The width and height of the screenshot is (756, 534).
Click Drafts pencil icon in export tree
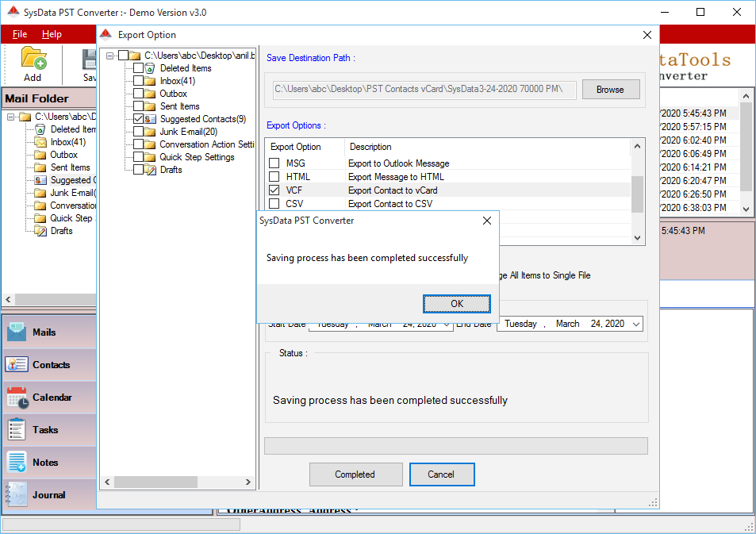point(151,170)
